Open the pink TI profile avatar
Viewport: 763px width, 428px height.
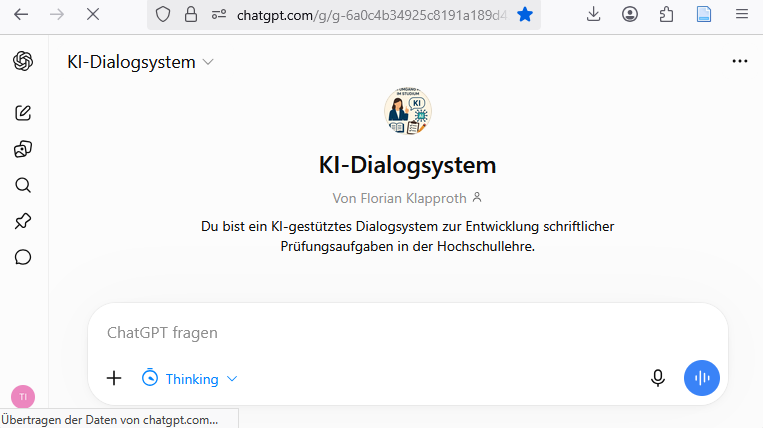click(23, 397)
